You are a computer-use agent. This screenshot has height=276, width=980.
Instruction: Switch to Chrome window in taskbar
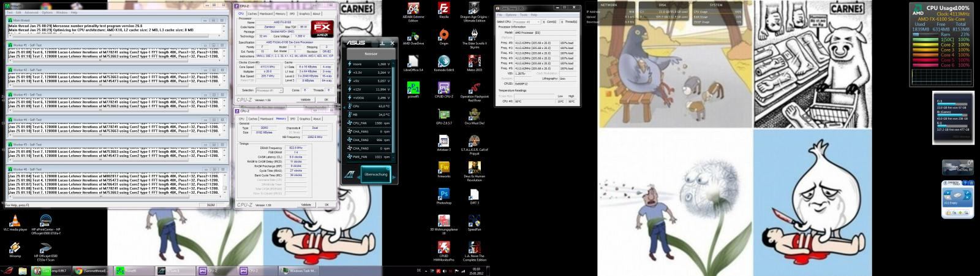(92, 270)
